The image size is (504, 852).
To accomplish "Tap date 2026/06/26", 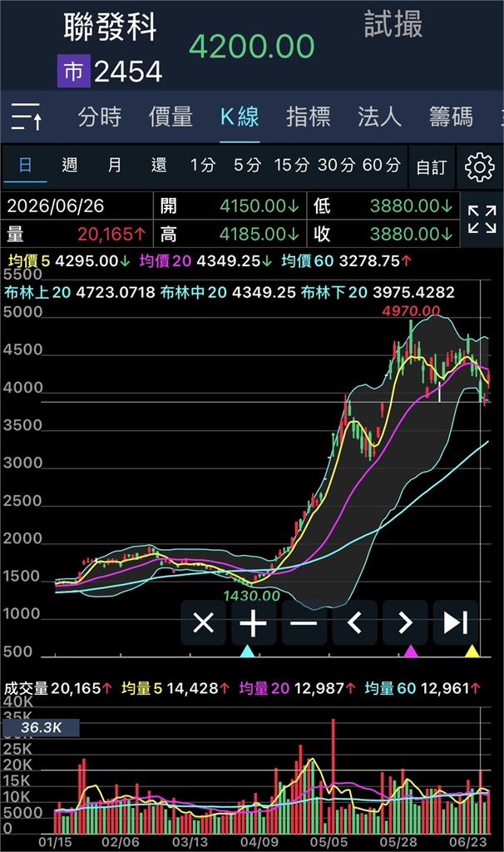I will [55, 206].
